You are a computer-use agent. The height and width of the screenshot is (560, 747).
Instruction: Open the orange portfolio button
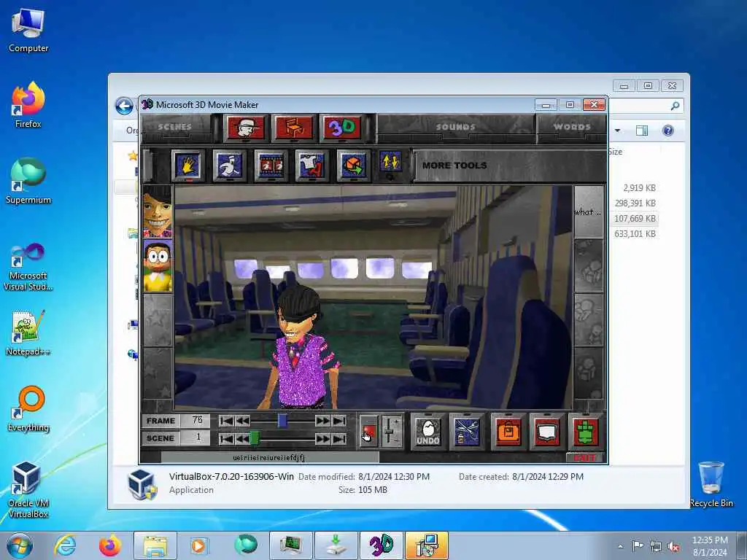[x=508, y=432]
